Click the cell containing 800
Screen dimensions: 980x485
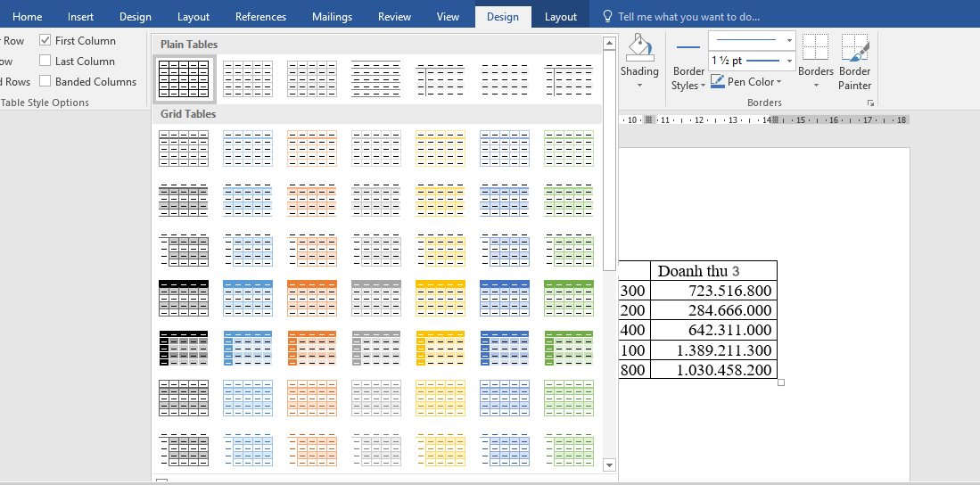coord(634,369)
